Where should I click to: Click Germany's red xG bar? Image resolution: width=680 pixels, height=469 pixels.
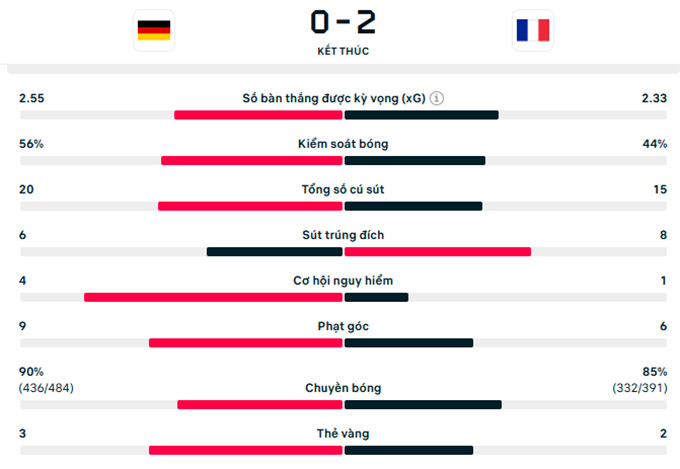click(x=258, y=115)
